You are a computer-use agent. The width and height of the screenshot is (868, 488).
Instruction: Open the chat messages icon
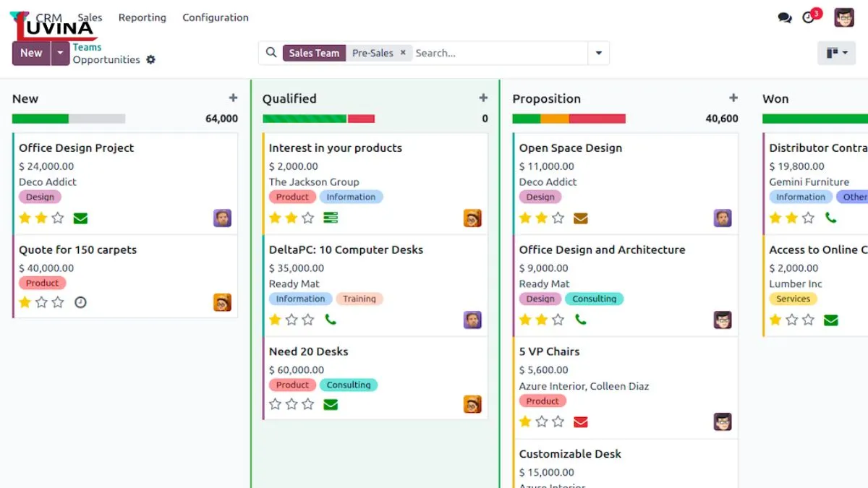point(784,17)
